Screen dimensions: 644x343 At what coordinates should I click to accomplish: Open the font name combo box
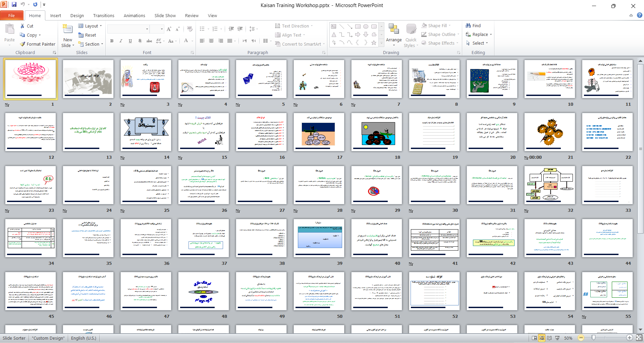point(128,29)
